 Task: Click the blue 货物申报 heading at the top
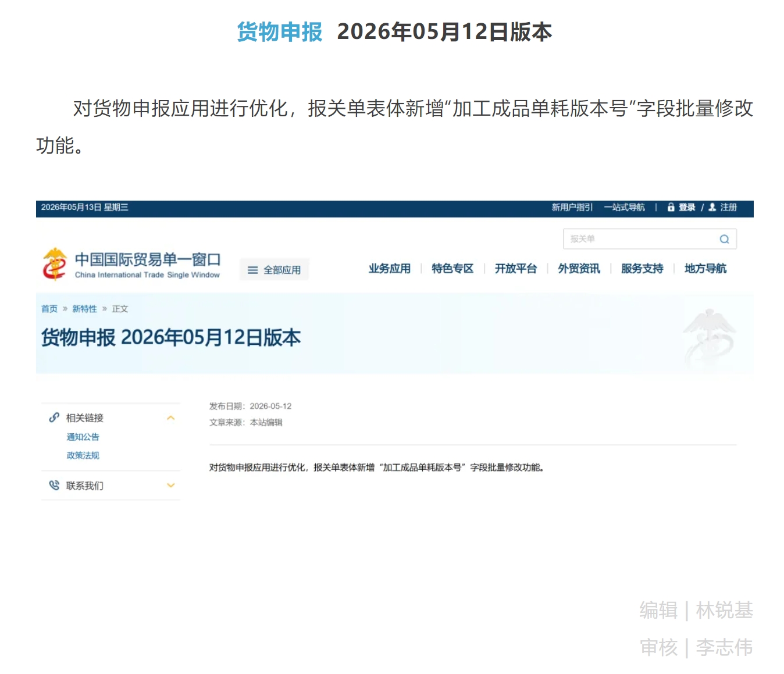click(x=280, y=31)
